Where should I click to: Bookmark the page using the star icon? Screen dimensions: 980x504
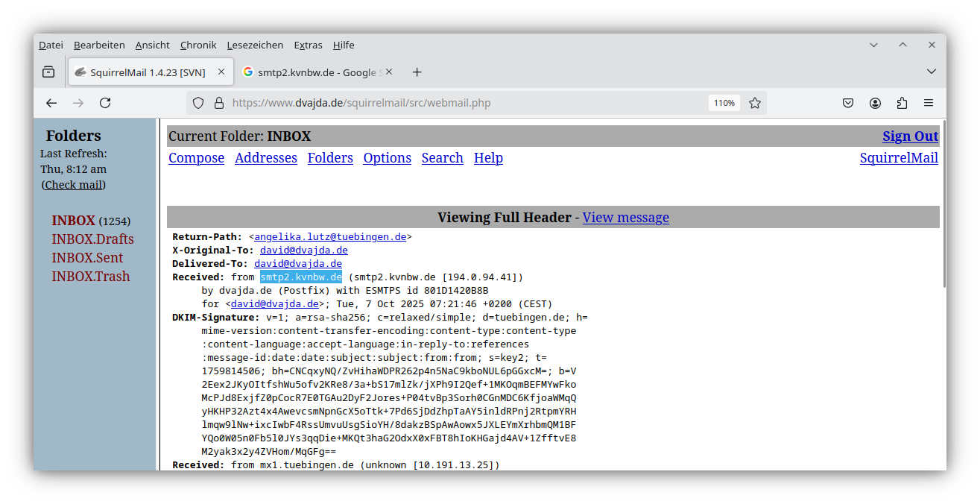coord(755,102)
